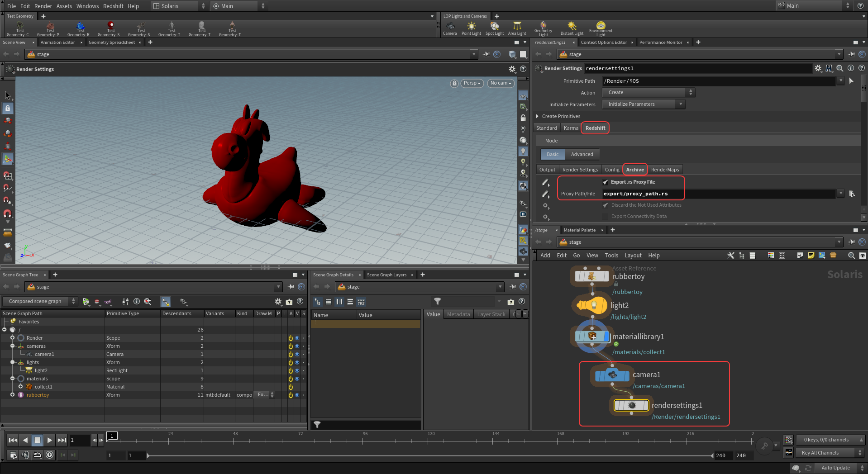Click the camera1 node icon
This screenshot has height=474, width=868.
point(612,375)
